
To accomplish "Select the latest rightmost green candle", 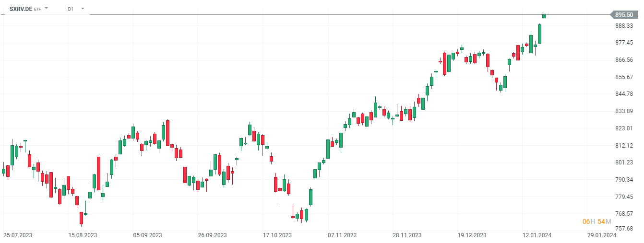I will point(544,16).
